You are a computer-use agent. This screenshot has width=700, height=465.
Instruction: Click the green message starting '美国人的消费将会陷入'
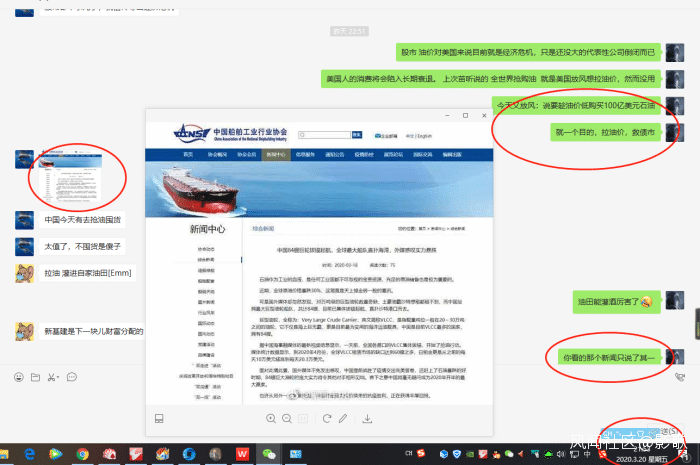pyautogui.click(x=491, y=79)
